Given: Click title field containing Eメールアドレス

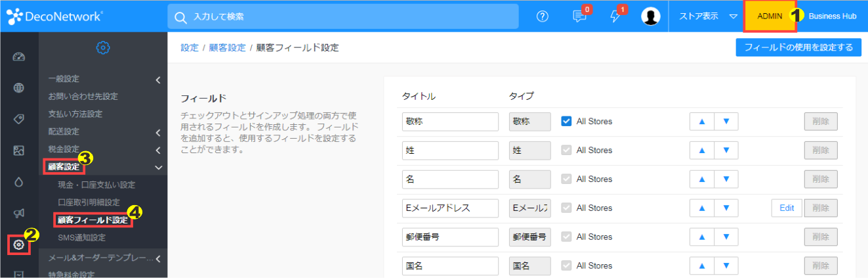Looking at the screenshot, I should [451, 208].
